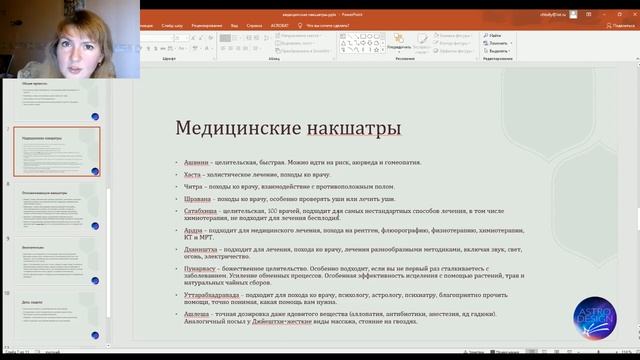
Task: Click the word 'Ашвини' on the slide
Action: tap(196, 162)
